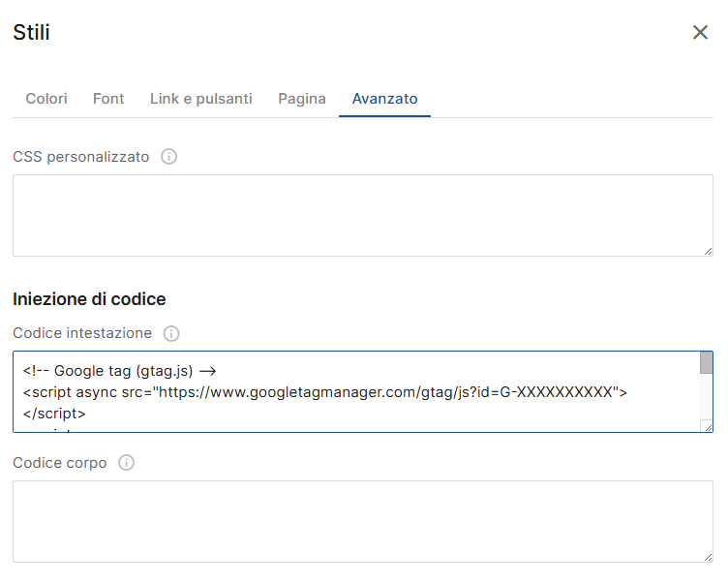The image size is (728, 584).
Task: Go to the Pagina tab
Action: [302, 99]
